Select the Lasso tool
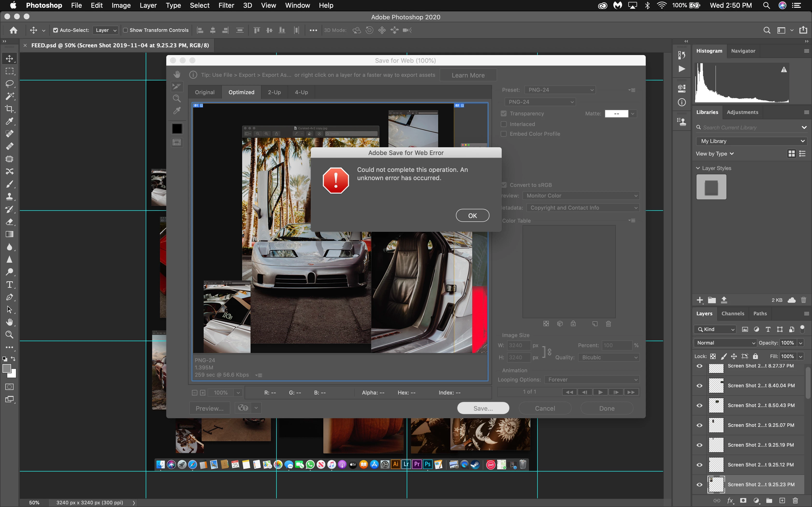This screenshot has width=812, height=507. [x=9, y=84]
